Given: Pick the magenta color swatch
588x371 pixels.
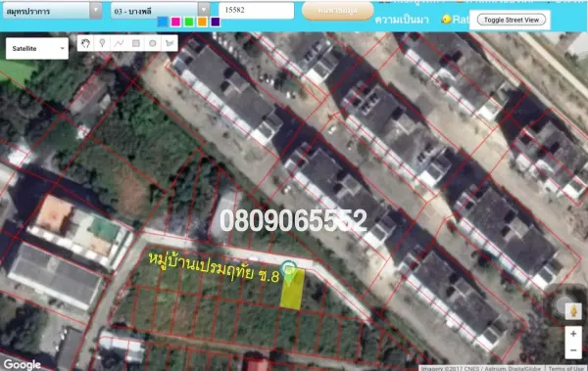Looking at the screenshot, I should 175,22.
